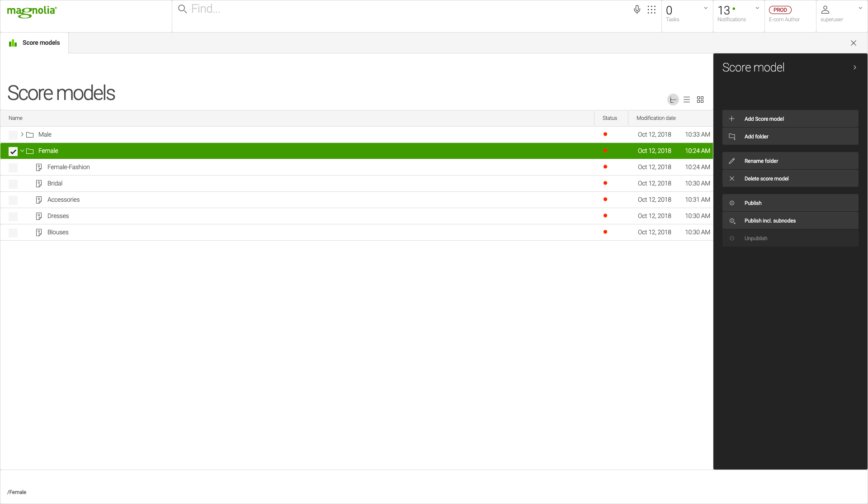Click the Delete score model icon
Viewport: 868px width, 504px height.
coord(732,178)
